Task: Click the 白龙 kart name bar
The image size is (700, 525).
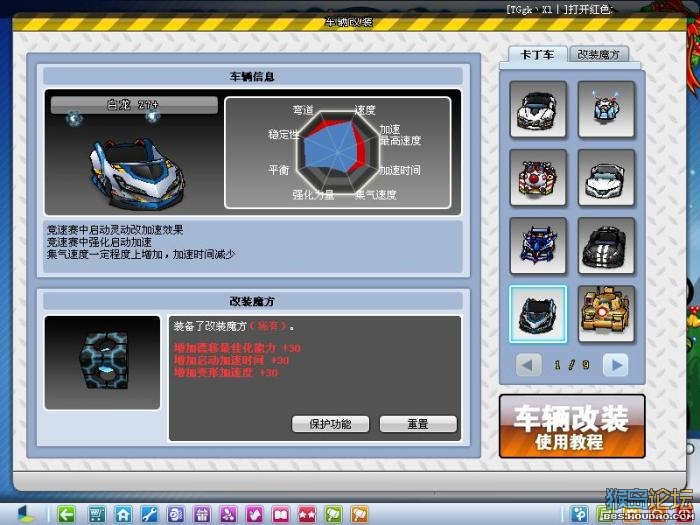Action: pos(134,105)
